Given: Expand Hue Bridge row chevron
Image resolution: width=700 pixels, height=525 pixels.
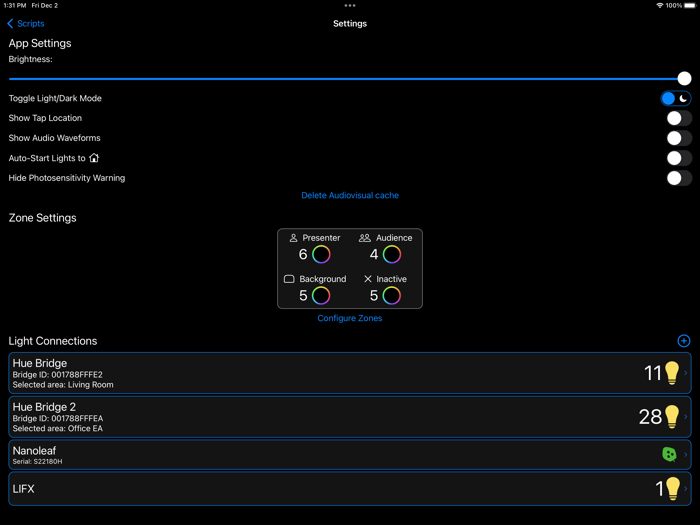Looking at the screenshot, I should [686, 373].
